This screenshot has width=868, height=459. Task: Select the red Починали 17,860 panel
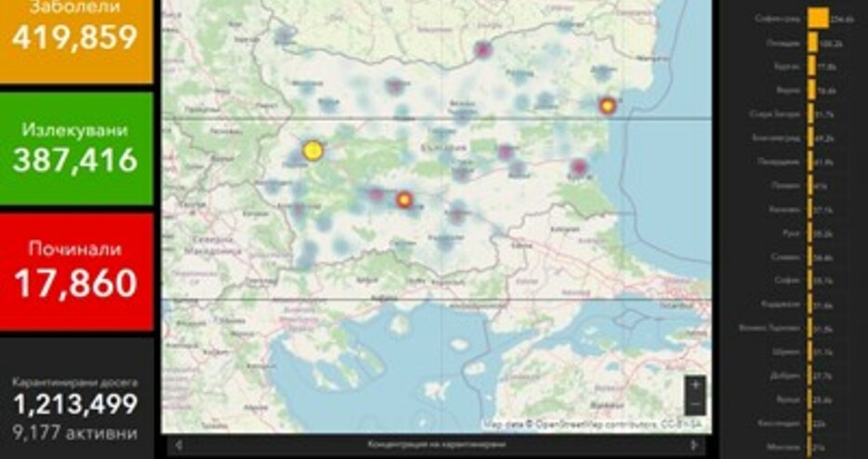point(76,272)
